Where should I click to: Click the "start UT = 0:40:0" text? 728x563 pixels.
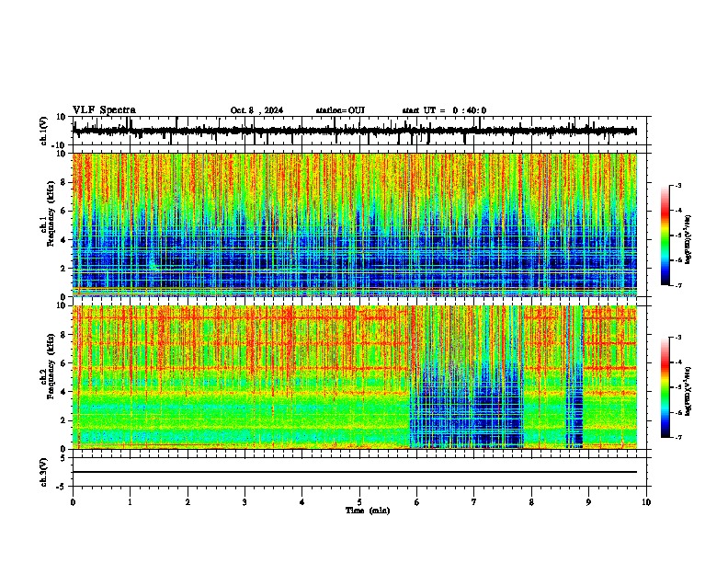(x=444, y=110)
